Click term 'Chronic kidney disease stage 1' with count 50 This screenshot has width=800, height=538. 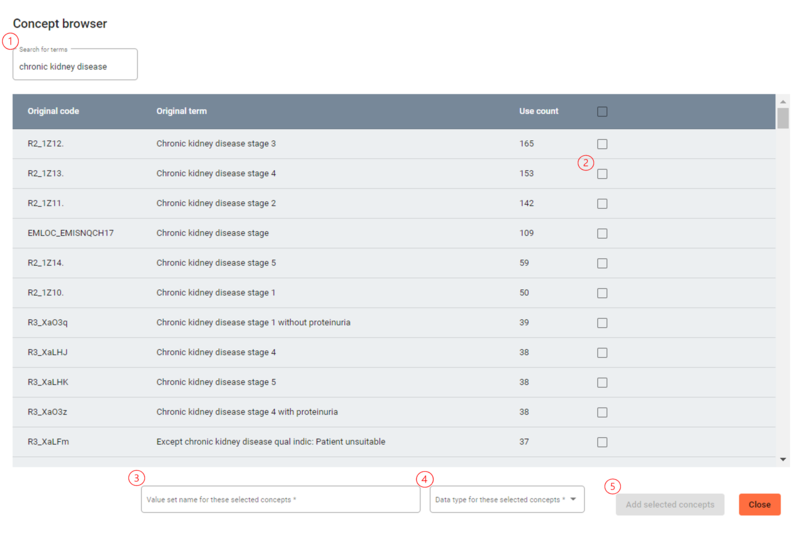(216, 292)
